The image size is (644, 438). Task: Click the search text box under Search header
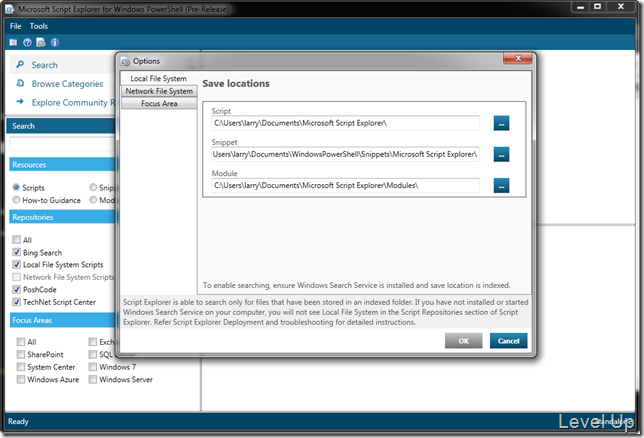coord(62,144)
